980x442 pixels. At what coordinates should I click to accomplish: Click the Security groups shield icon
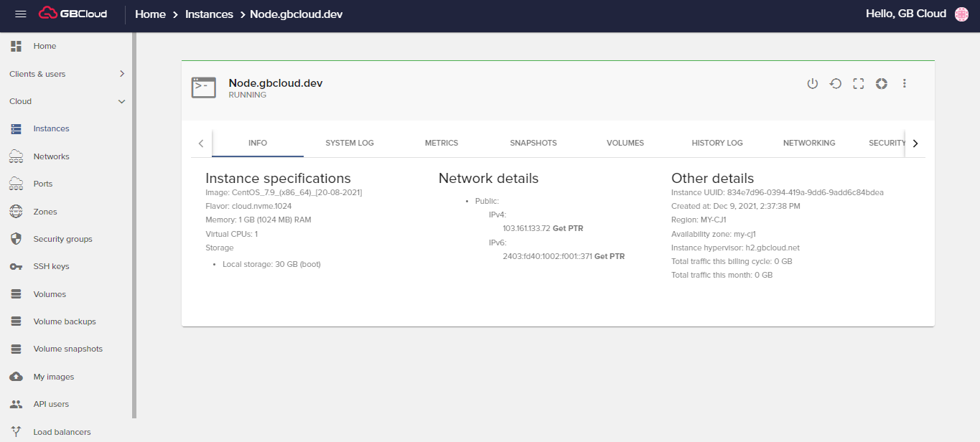(x=16, y=238)
